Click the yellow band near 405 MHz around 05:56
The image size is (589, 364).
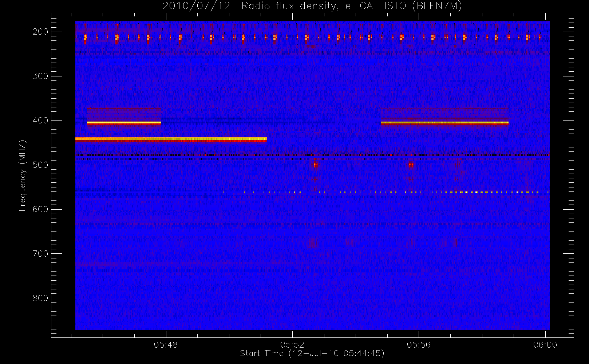point(445,123)
